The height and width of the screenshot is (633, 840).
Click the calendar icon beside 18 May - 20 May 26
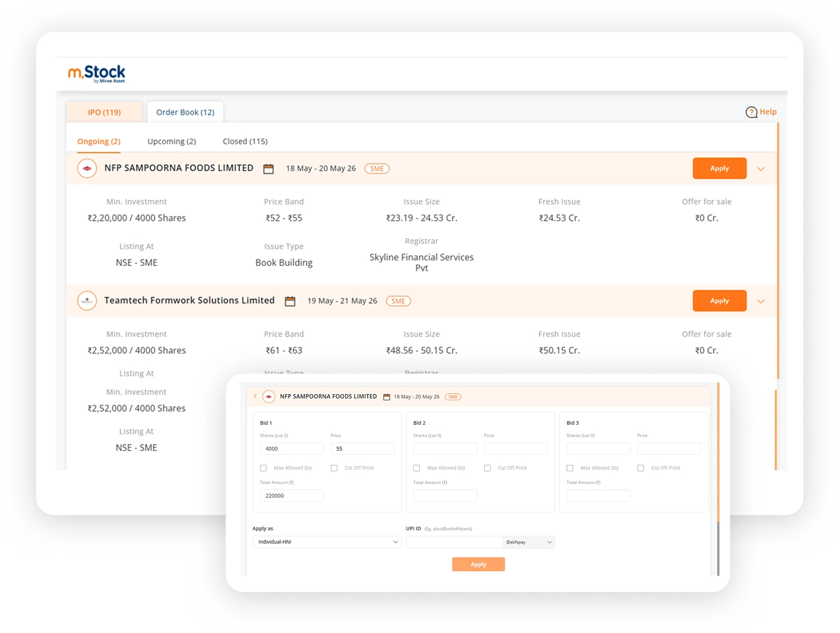click(x=268, y=169)
